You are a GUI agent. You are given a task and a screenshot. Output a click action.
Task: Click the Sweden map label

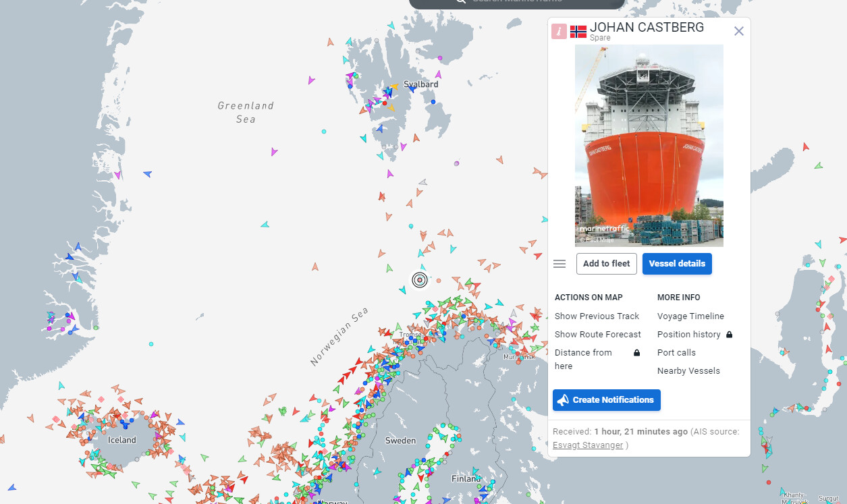pos(401,441)
